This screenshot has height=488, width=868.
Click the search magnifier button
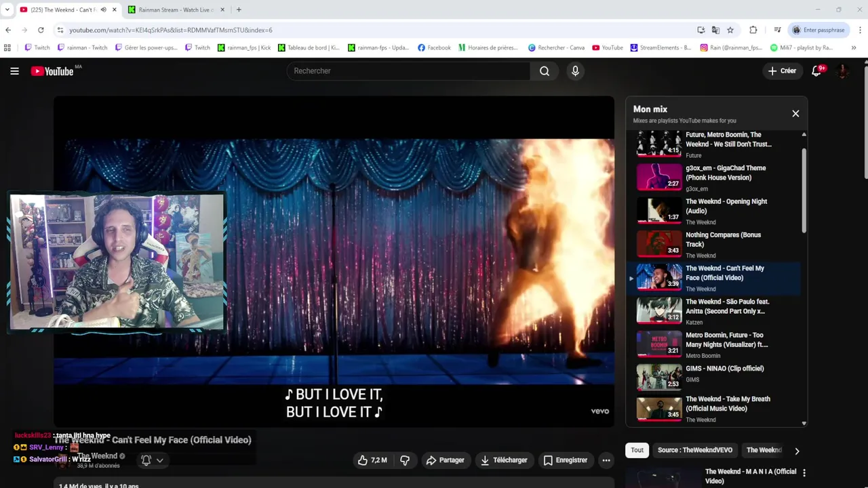pos(545,71)
